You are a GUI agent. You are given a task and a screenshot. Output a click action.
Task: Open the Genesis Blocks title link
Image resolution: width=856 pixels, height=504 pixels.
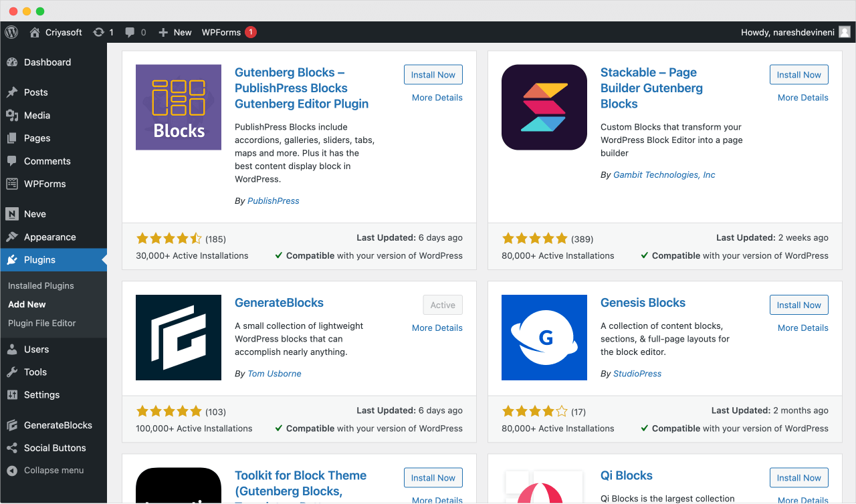[x=643, y=303]
